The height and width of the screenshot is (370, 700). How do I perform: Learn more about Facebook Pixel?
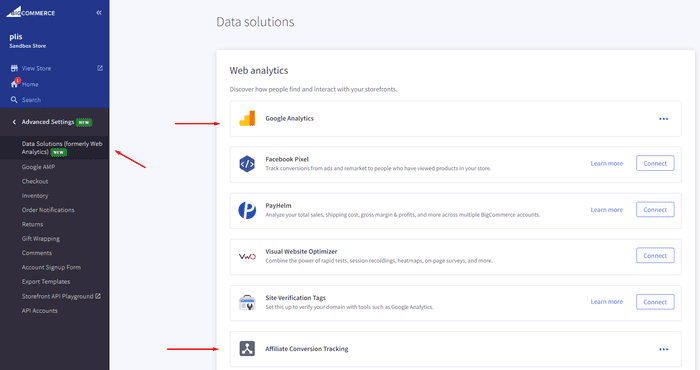tap(606, 163)
